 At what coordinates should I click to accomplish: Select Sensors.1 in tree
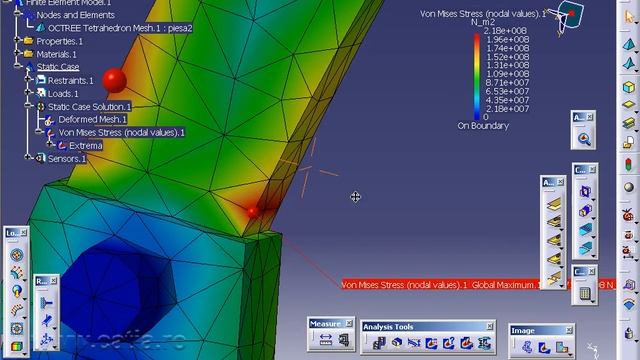pos(67,159)
